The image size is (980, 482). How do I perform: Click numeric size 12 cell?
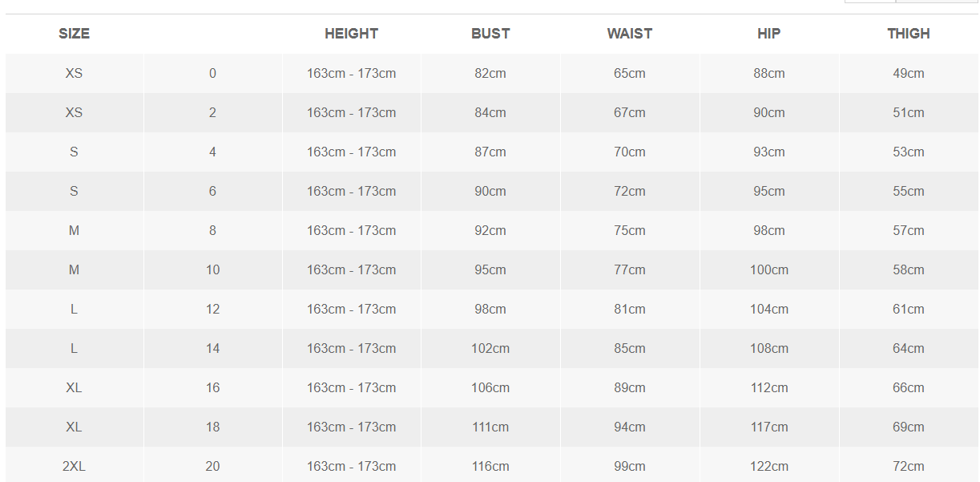tap(212, 309)
